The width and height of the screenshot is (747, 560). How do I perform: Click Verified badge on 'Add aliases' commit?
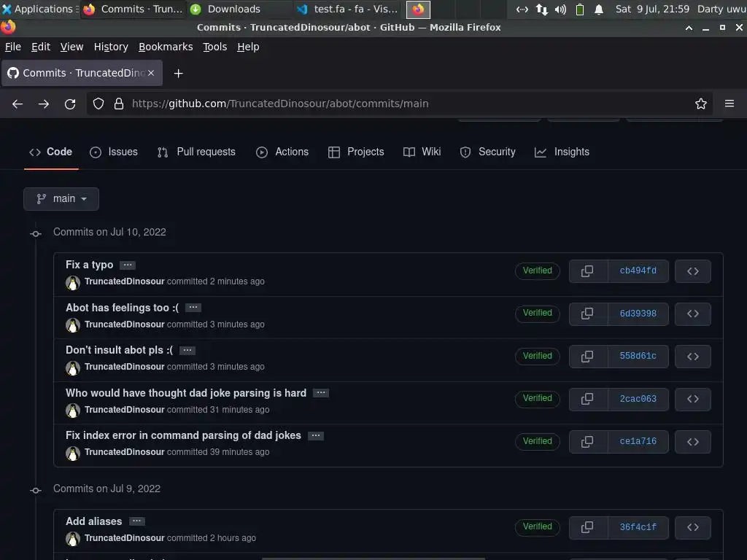click(x=538, y=526)
